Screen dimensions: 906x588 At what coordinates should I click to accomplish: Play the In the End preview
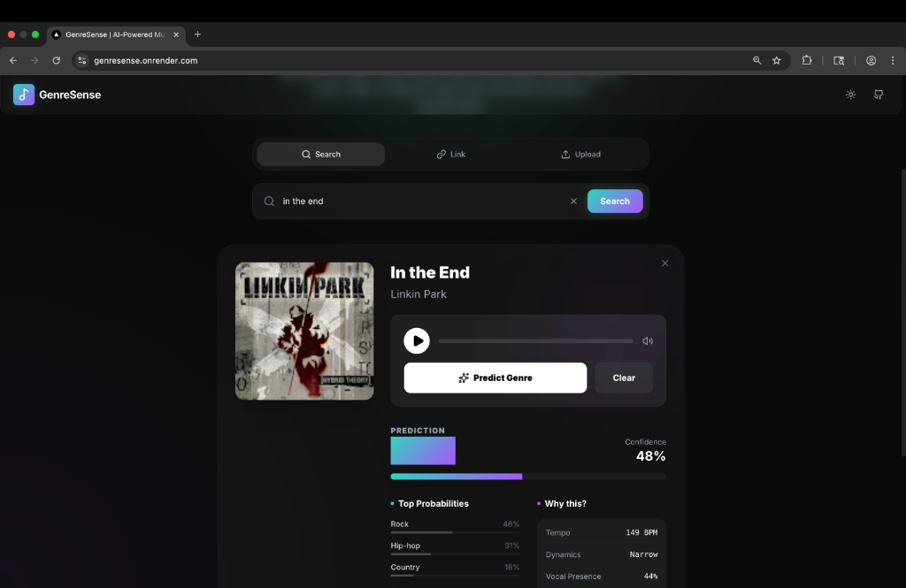point(417,341)
